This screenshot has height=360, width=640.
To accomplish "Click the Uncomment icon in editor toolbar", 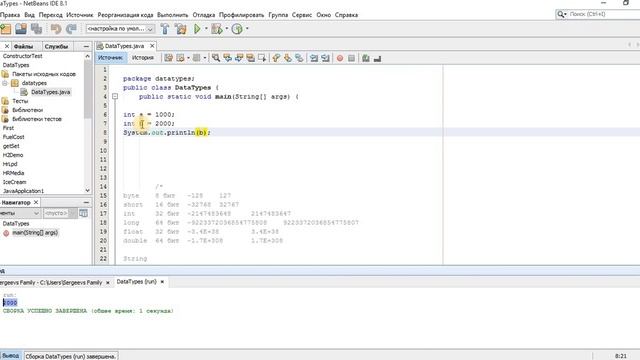I will [377, 58].
